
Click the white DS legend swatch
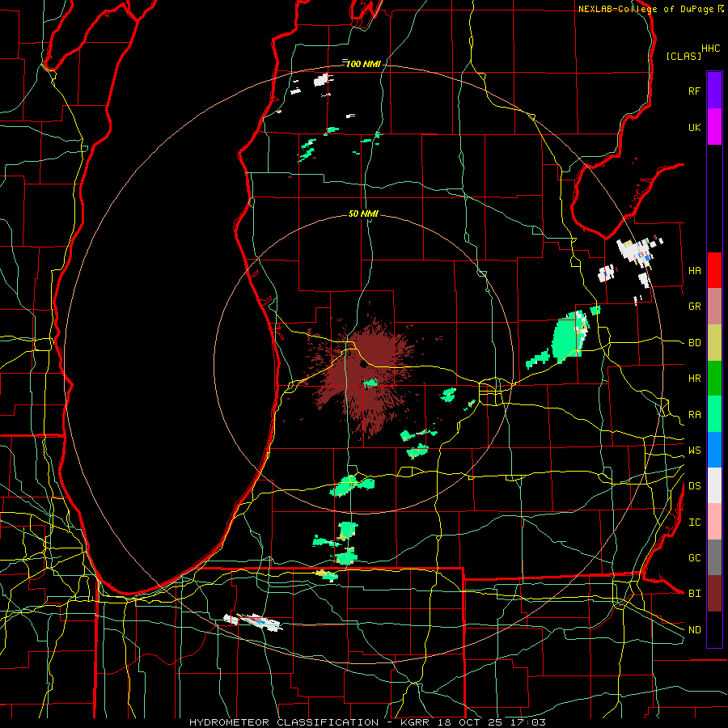[714, 485]
